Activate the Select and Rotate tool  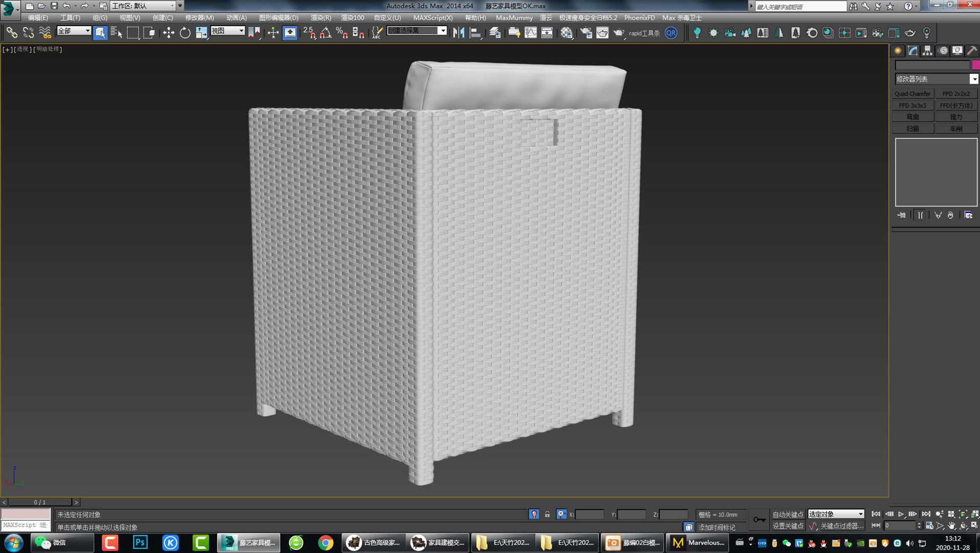pyautogui.click(x=184, y=33)
